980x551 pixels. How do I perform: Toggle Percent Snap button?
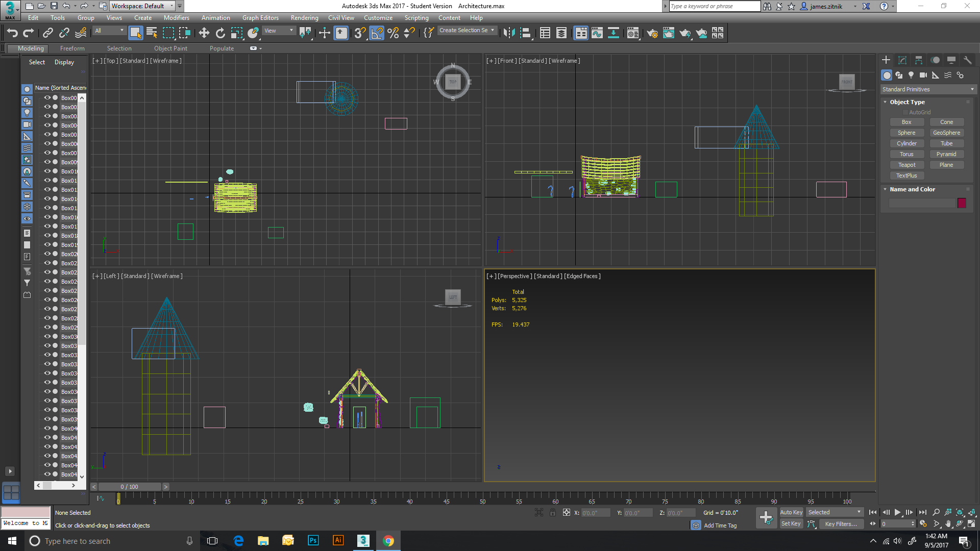[x=393, y=33]
